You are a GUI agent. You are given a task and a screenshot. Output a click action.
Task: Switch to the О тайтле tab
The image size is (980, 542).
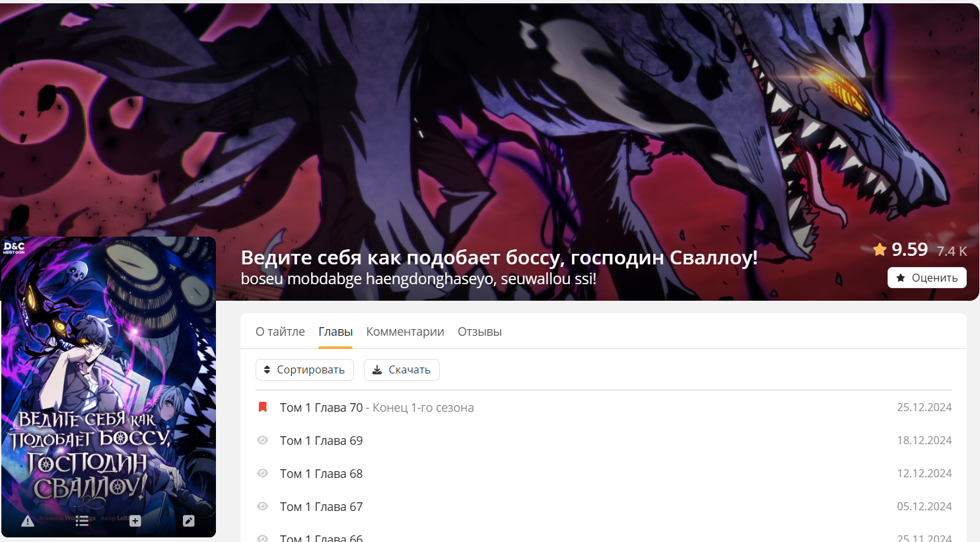pyautogui.click(x=280, y=331)
